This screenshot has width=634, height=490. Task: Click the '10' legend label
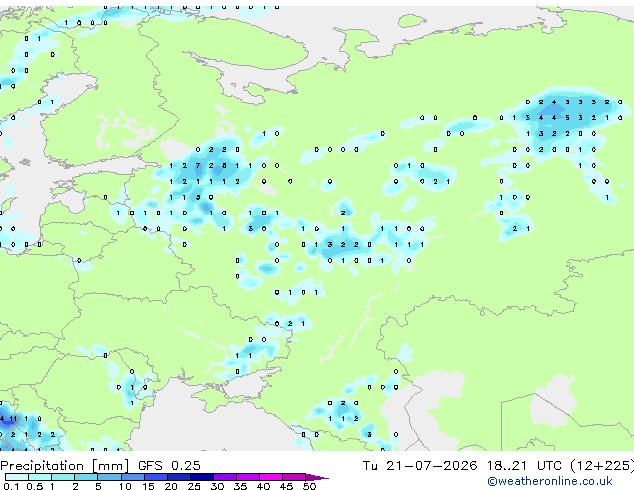pyautogui.click(x=125, y=486)
